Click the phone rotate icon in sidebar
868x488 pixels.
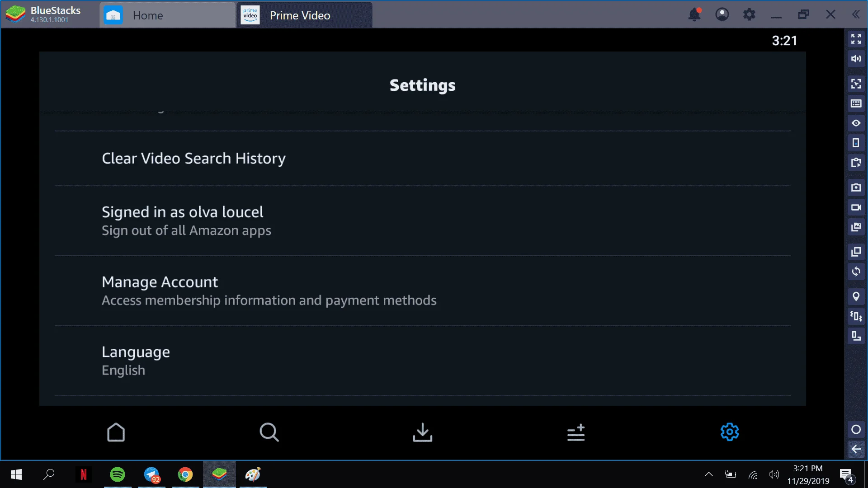coord(856,143)
